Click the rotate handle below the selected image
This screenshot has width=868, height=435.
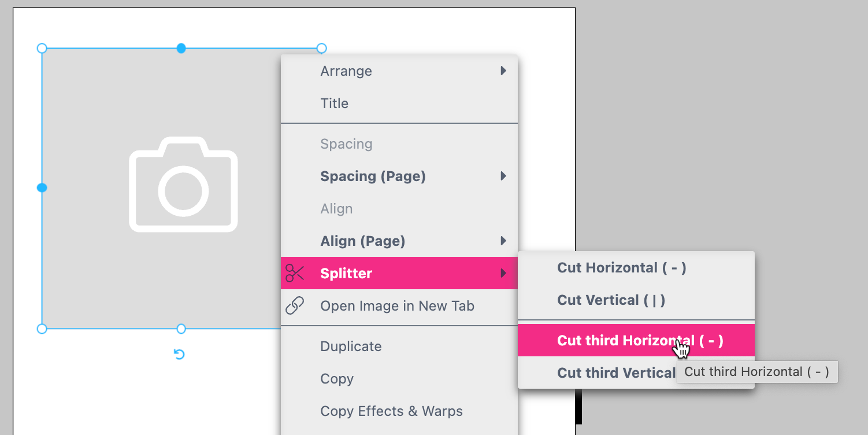click(x=179, y=353)
